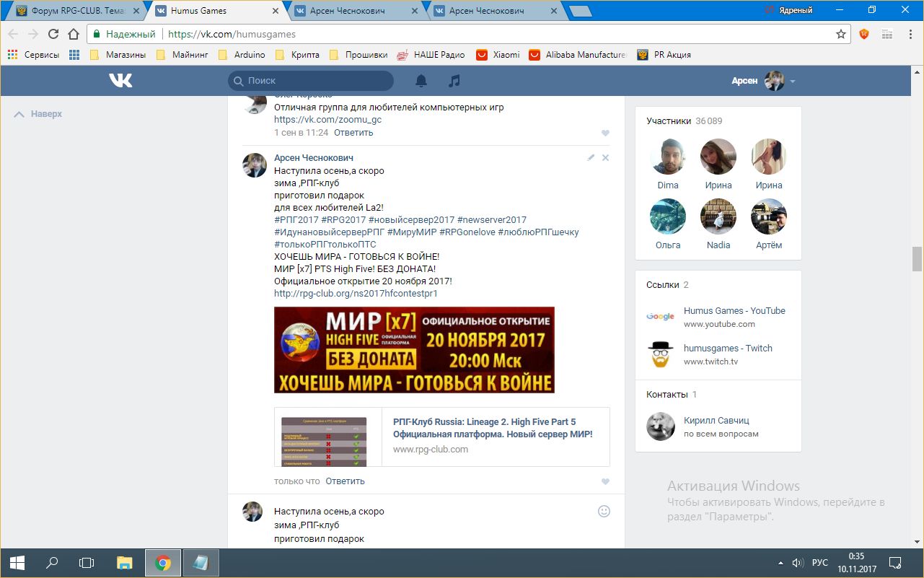Screen dimensions: 924x578
Task: Expand the Арсен account dropdown arrow
Action: coord(793,82)
